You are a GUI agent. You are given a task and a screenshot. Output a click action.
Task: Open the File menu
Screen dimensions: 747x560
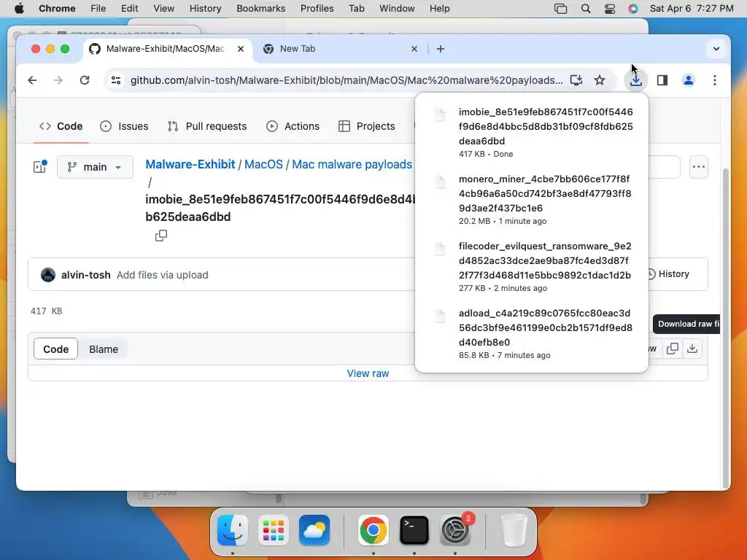(98, 9)
